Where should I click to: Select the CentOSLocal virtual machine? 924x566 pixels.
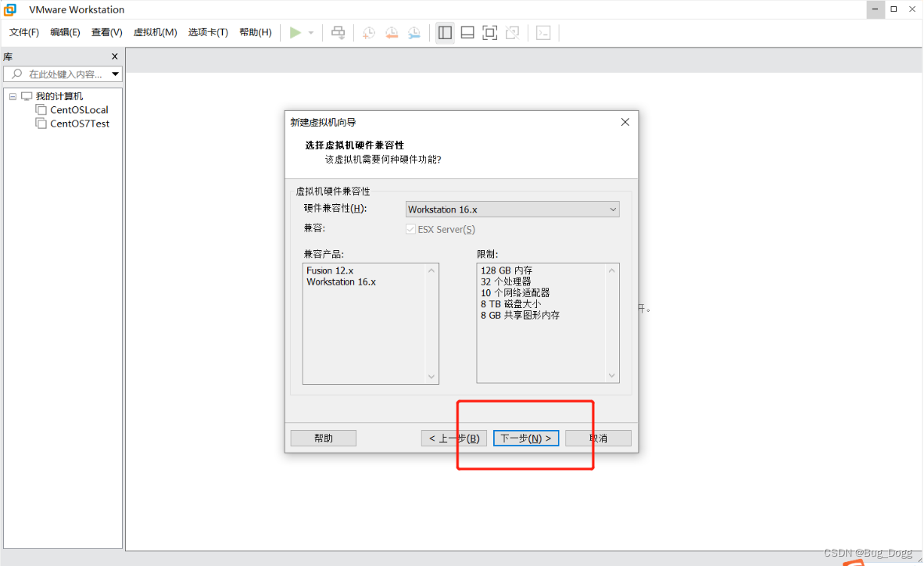tap(79, 109)
